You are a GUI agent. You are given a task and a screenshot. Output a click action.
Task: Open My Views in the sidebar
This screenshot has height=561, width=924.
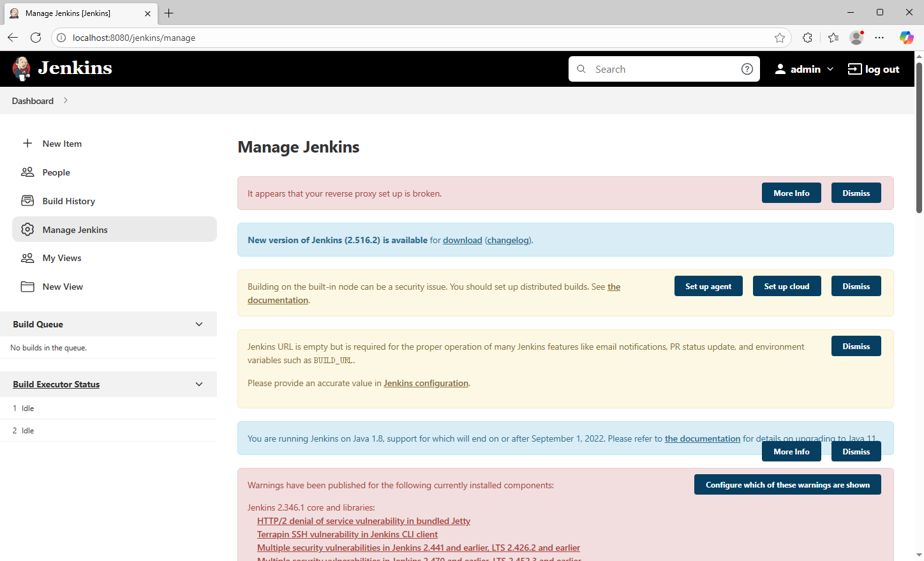(114, 258)
